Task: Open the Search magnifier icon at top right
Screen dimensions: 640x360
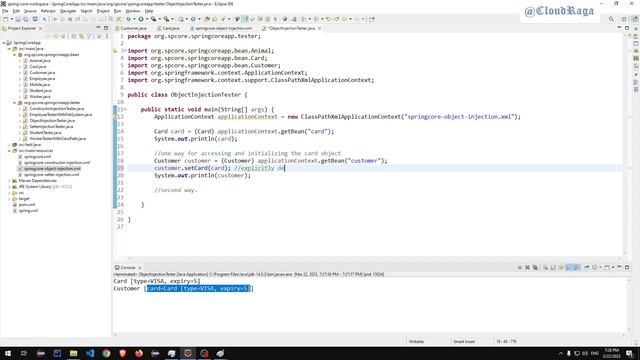Action: pos(611,19)
